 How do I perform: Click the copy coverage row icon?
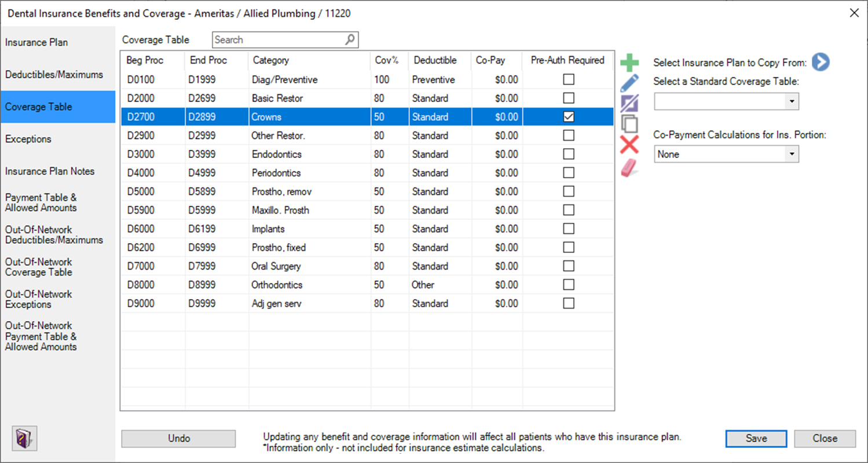click(x=629, y=124)
